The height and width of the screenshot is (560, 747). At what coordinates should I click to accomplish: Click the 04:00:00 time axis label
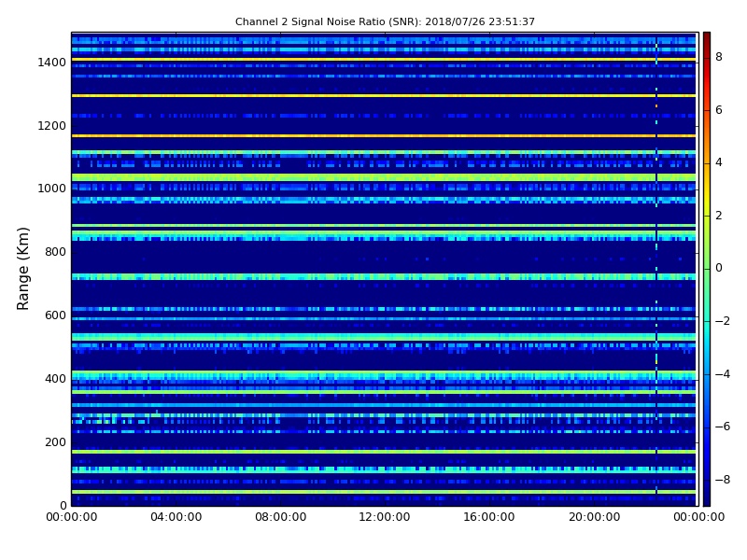(176, 517)
